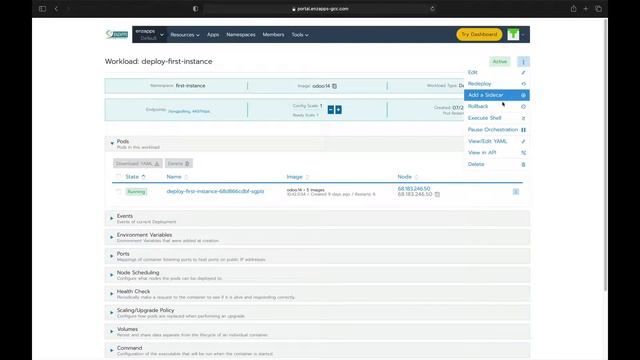Expand the Health Check section

(x=111, y=294)
